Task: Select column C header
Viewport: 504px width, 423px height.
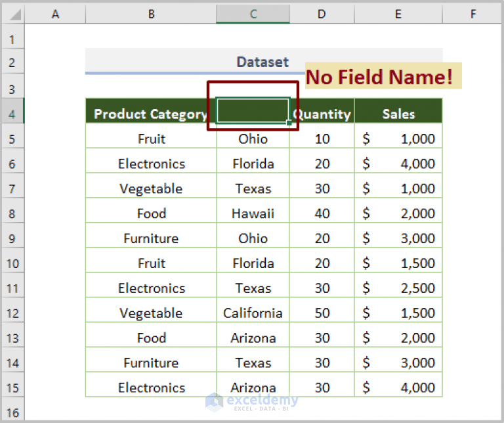Action: tap(253, 14)
